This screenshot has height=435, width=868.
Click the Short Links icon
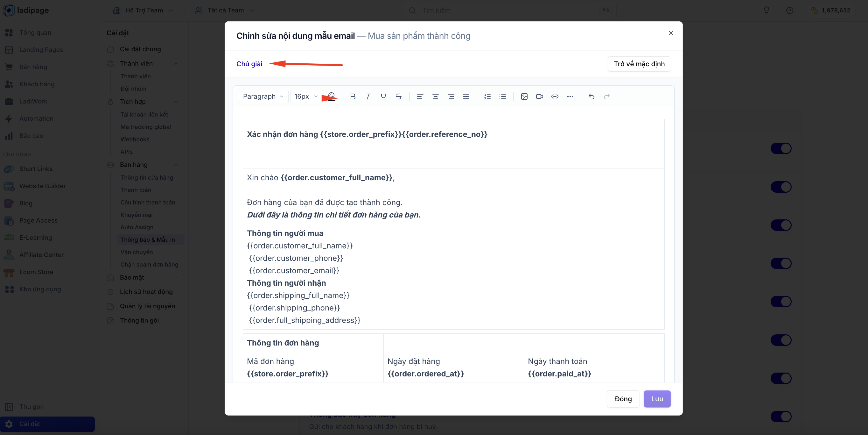(9, 169)
